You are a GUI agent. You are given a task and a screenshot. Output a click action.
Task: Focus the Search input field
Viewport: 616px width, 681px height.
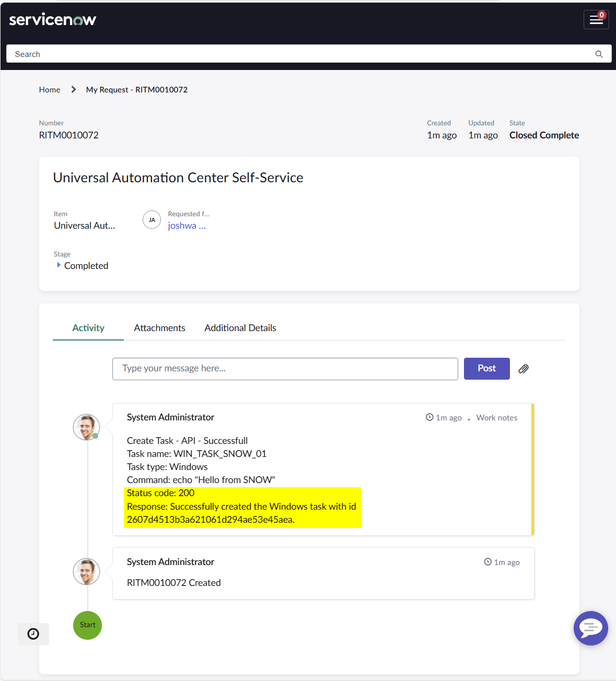pos(309,54)
